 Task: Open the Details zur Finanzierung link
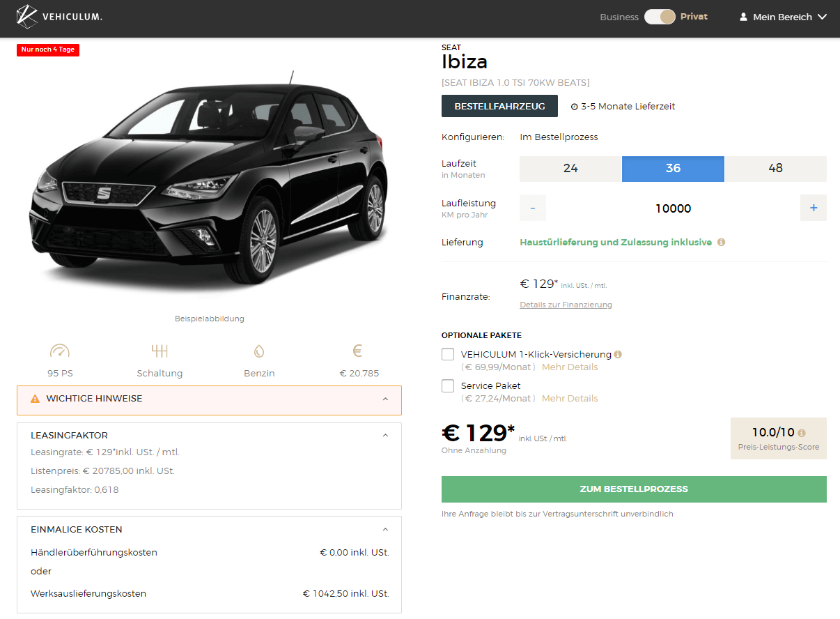coord(566,305)
